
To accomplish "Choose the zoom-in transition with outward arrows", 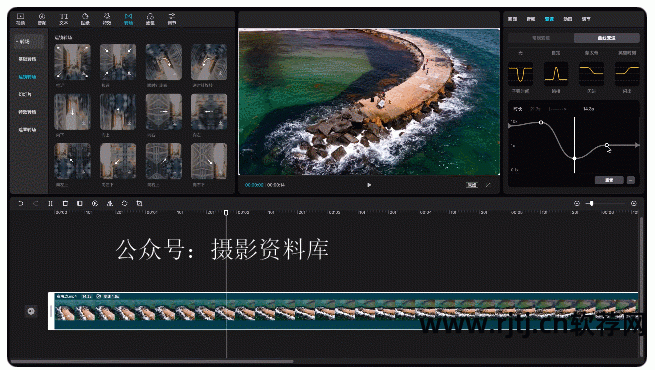I will pos(72,62).
